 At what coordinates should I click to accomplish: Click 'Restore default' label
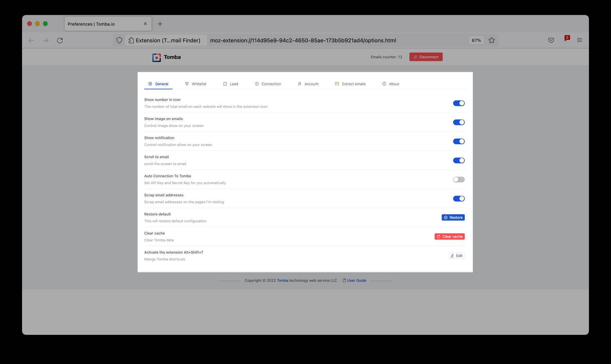click(158, 214)
